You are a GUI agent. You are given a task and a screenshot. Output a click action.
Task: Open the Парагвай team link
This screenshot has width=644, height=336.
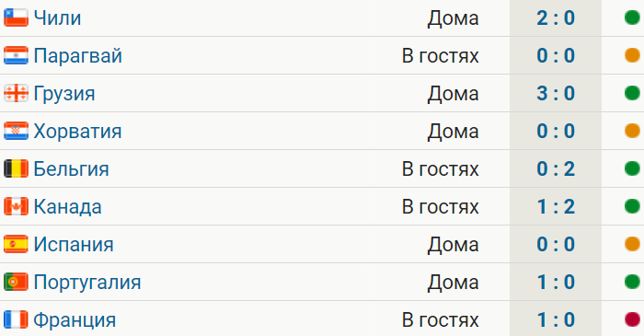[x=77, y=56]
